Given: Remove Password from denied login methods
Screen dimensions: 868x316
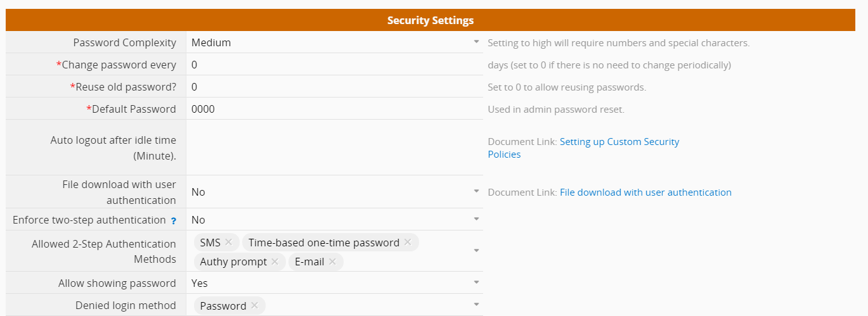Looking at the screenshot, I should click(254, 305).
